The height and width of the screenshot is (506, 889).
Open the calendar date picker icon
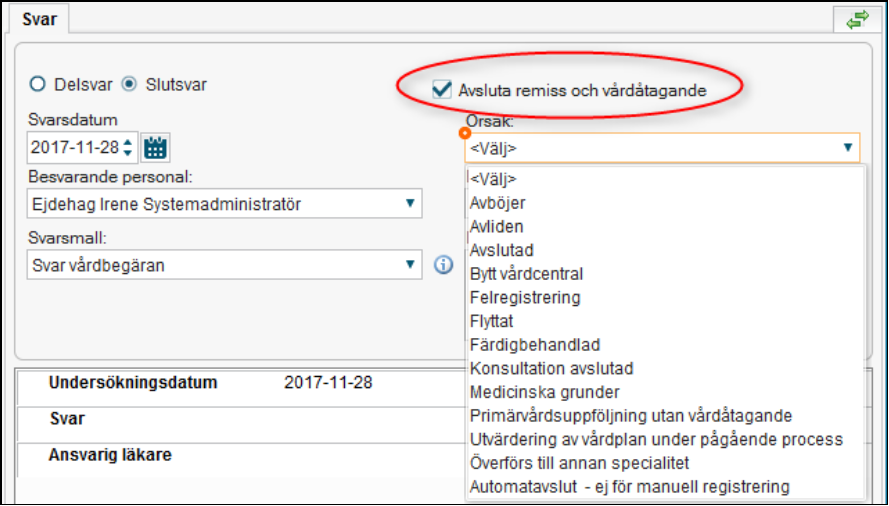pos(156,148)
